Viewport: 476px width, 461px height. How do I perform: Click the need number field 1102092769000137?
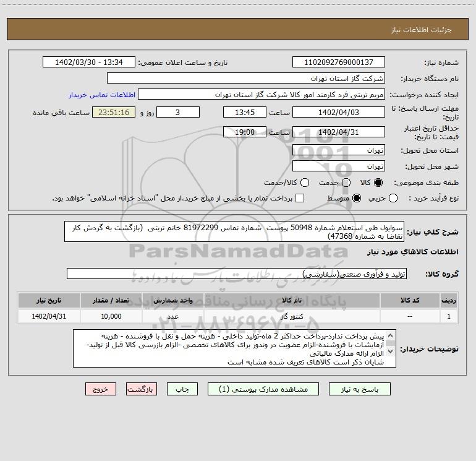point(339,62)
